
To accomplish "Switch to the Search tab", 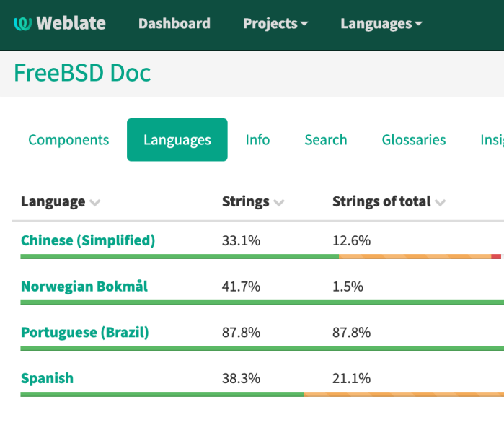I will point(326,139).
